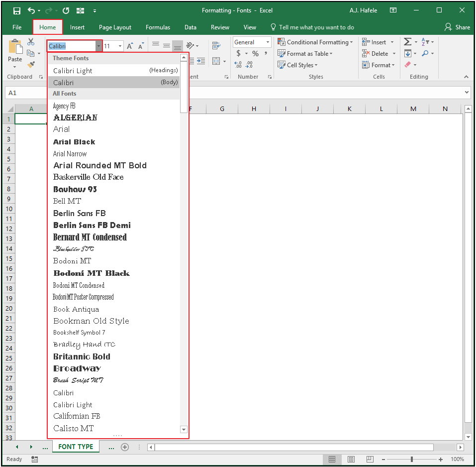Open the Formulas tab

158,27
